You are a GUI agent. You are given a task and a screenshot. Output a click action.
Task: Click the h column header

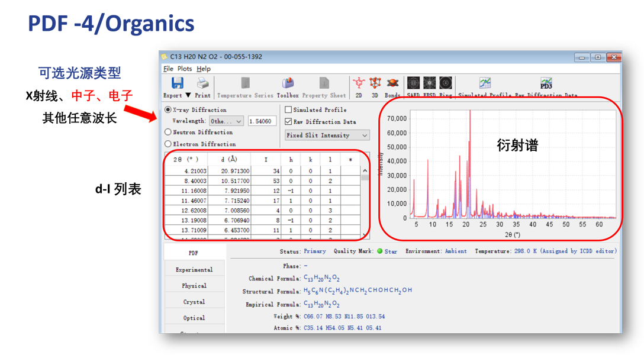pos(291,159)
